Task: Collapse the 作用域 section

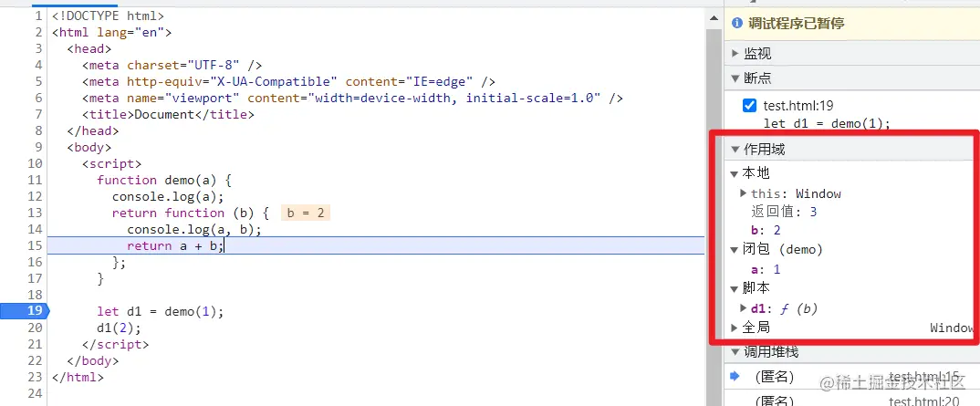Action: point(735,150)
